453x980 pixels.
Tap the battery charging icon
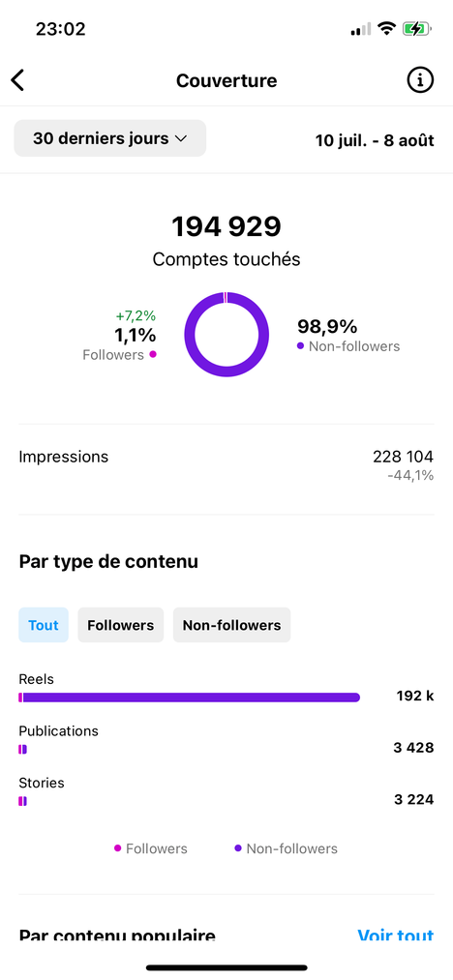pyautogui.click(x=416, y=29)
